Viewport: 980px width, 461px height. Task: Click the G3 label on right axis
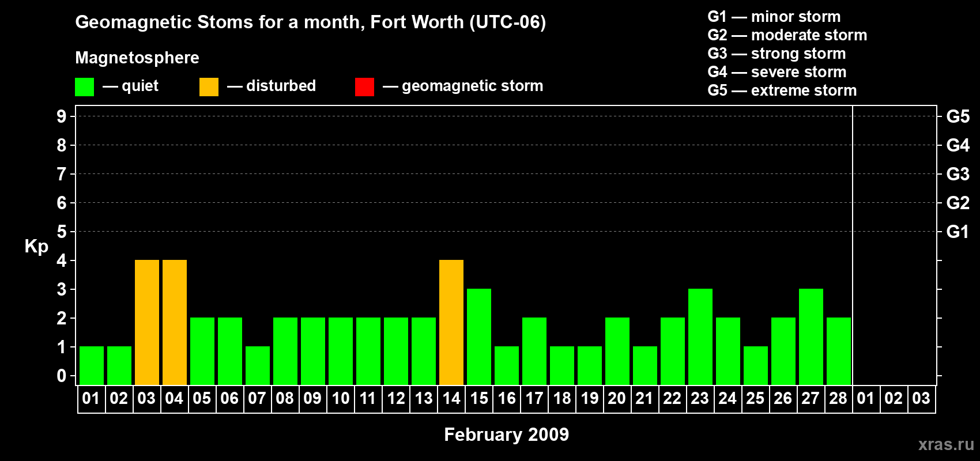958,174
